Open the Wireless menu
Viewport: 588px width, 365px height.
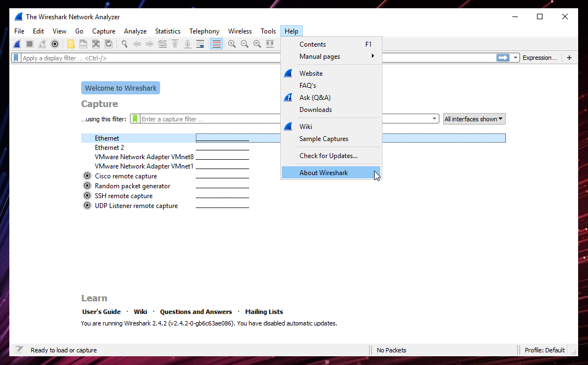click(x=240, y=31)
